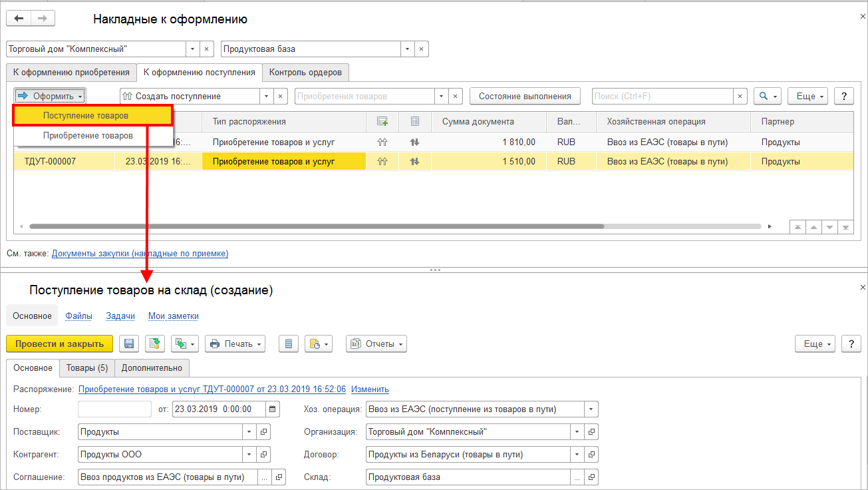Viewport: 868px width, 490px height.
Task: Expand the Контрагент dropdown
Action: point(249,455)
